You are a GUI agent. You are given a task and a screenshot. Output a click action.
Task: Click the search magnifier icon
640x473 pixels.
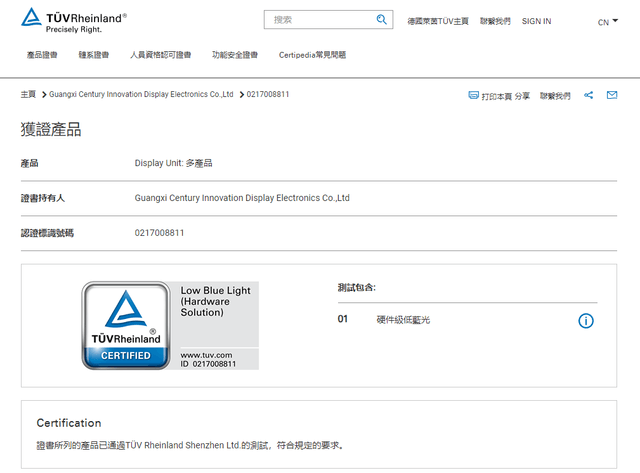click(x=381, y=20)
